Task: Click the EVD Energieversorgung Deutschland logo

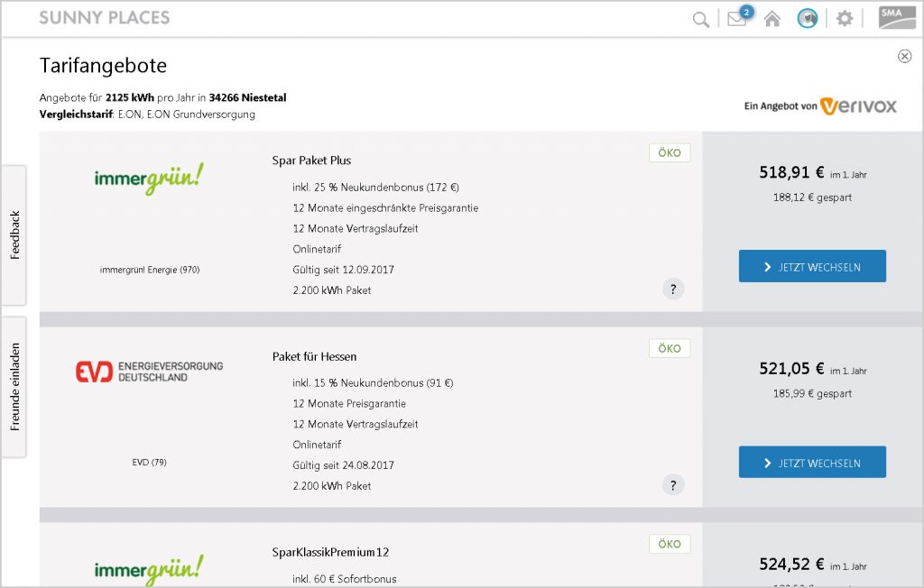Action: (149, 372)
